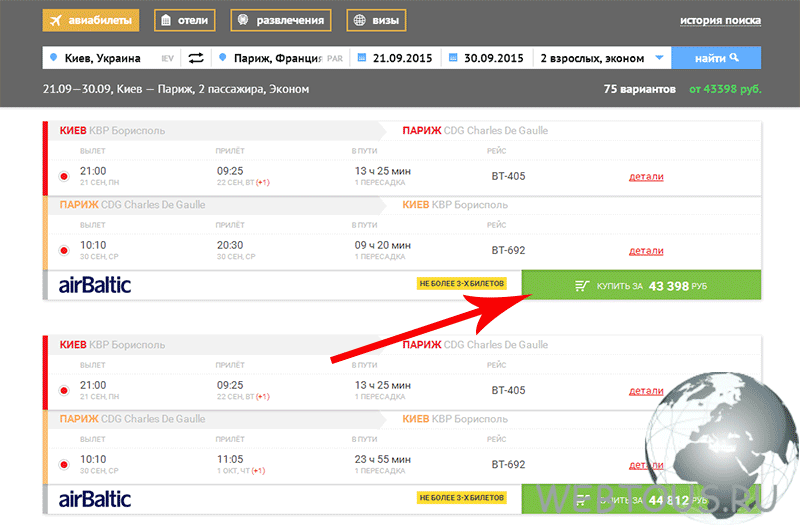Click the cart icon on 43 398 buy button
Screen dimensions: 800x525
click(582, 286)
